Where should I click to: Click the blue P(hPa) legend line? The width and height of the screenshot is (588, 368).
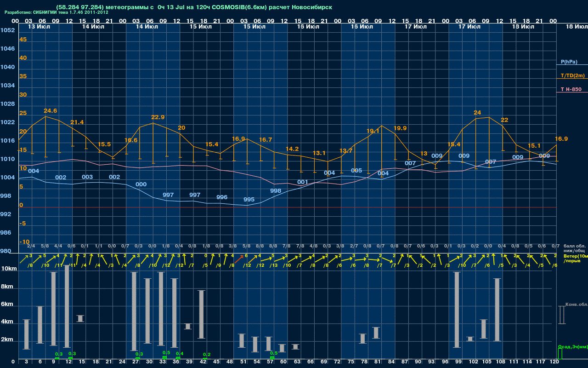point(572,65)
